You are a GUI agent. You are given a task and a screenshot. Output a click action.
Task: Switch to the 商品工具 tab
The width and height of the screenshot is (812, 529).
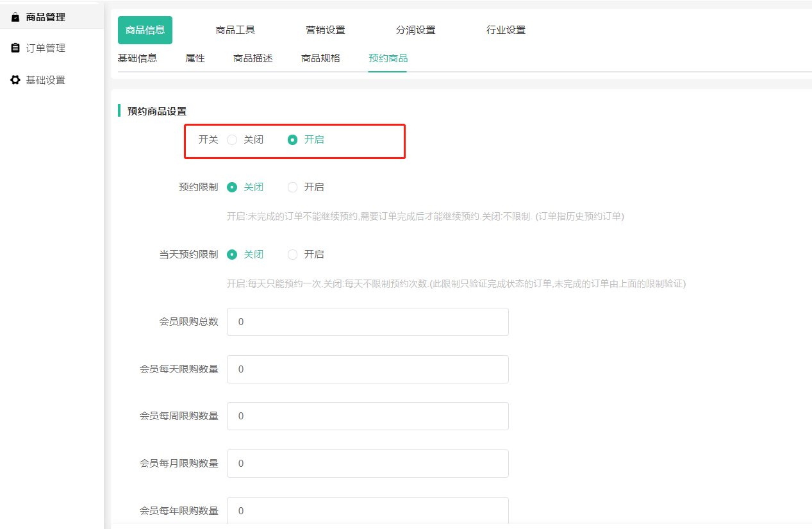click(x=235, y=30)
